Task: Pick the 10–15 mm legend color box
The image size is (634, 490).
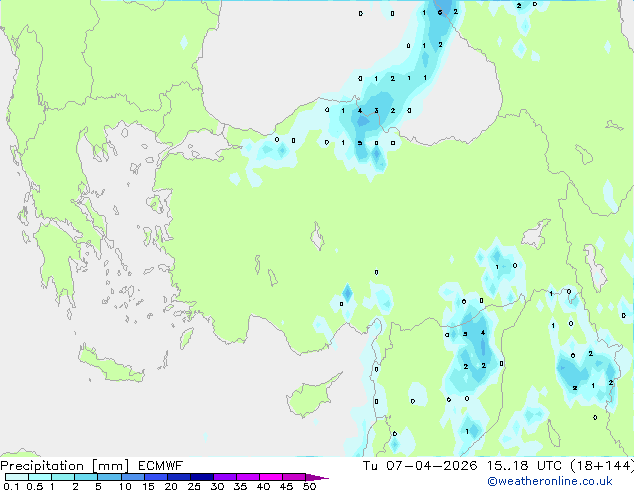Action: coord(132,477)
